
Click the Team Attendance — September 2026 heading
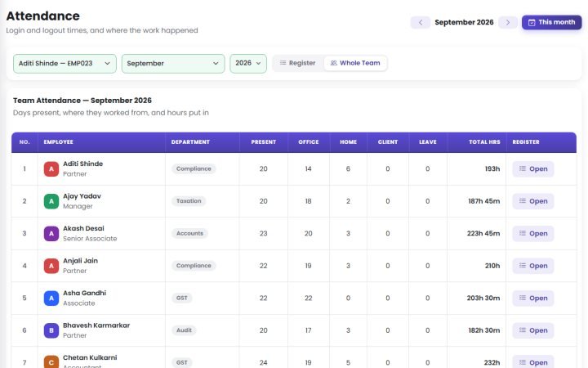82,101
